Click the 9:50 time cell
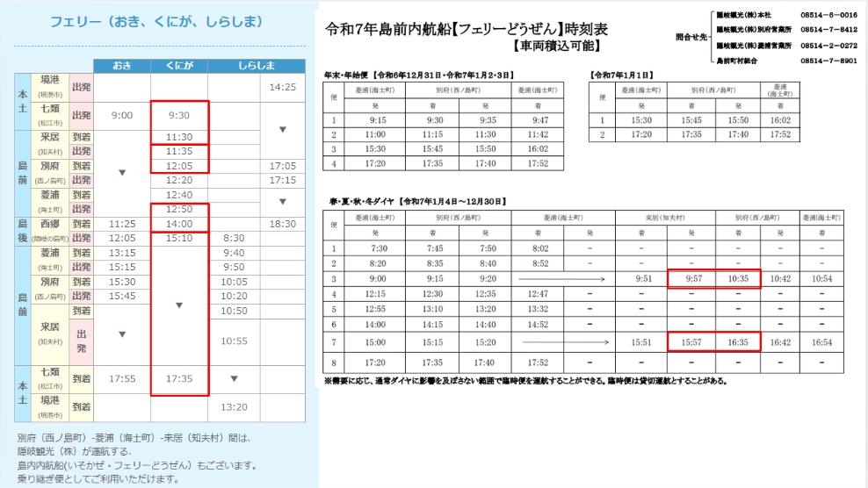The width and height of the screenshot is (868, 488). 235,267
